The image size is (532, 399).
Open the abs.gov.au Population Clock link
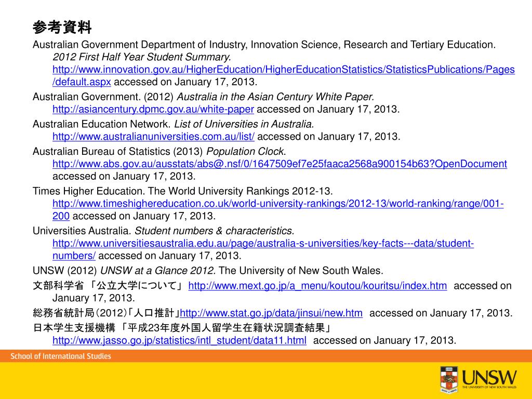[280, 164]
